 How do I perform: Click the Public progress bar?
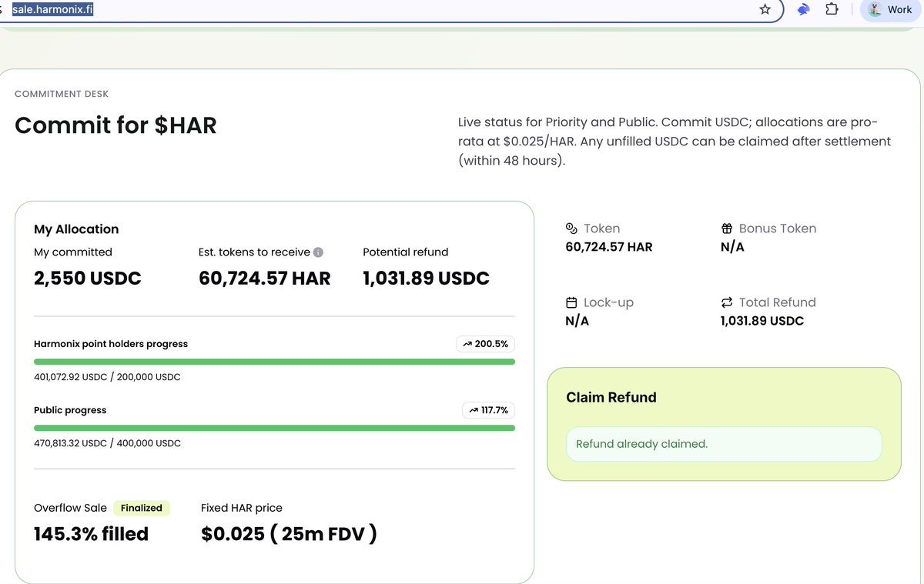(273, 427)
